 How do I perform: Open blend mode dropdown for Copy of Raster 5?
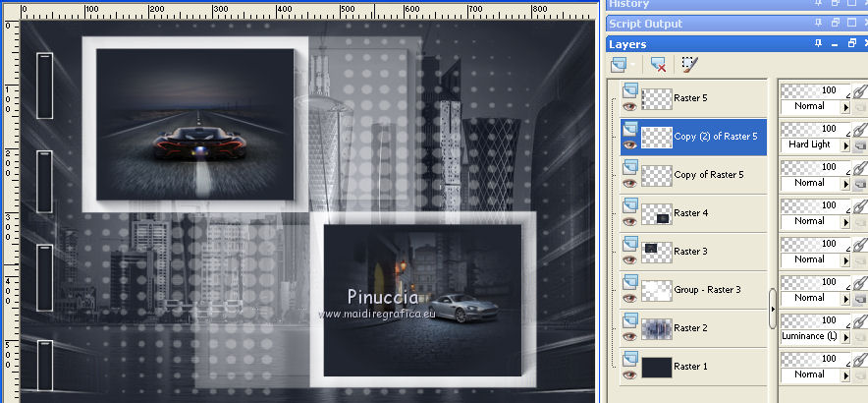845,184
